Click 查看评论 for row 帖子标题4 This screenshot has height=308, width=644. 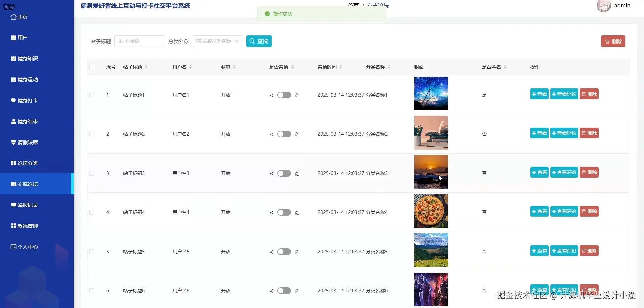point(564,211)
